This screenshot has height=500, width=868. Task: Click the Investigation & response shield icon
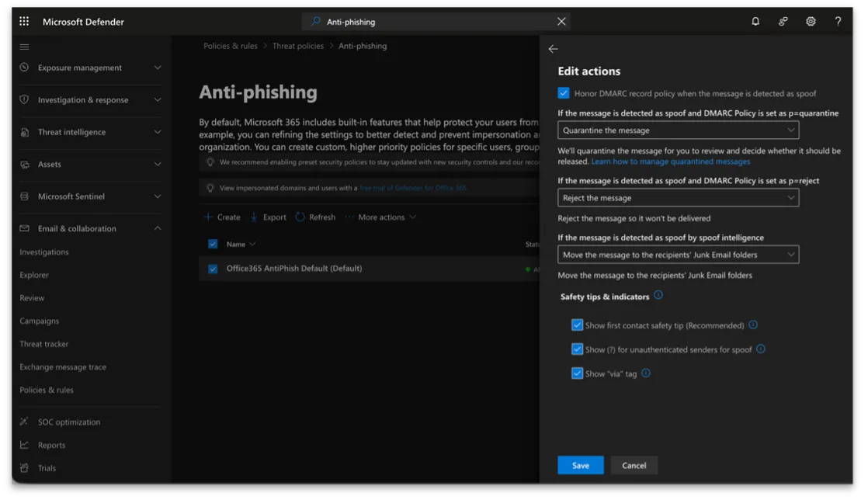coord(24,99)
